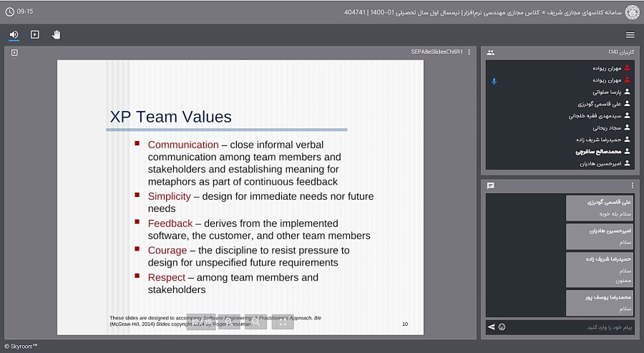Screen dimensions: 644x353
Task: Click the users group icon
Action: tap(491, 52)
